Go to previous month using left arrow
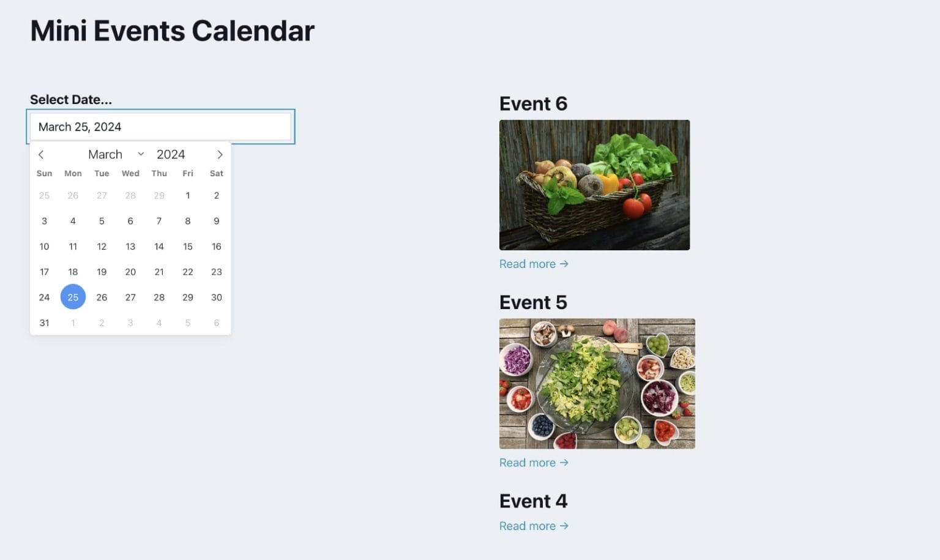The image size is (940, 560). (x=41, y=155)
